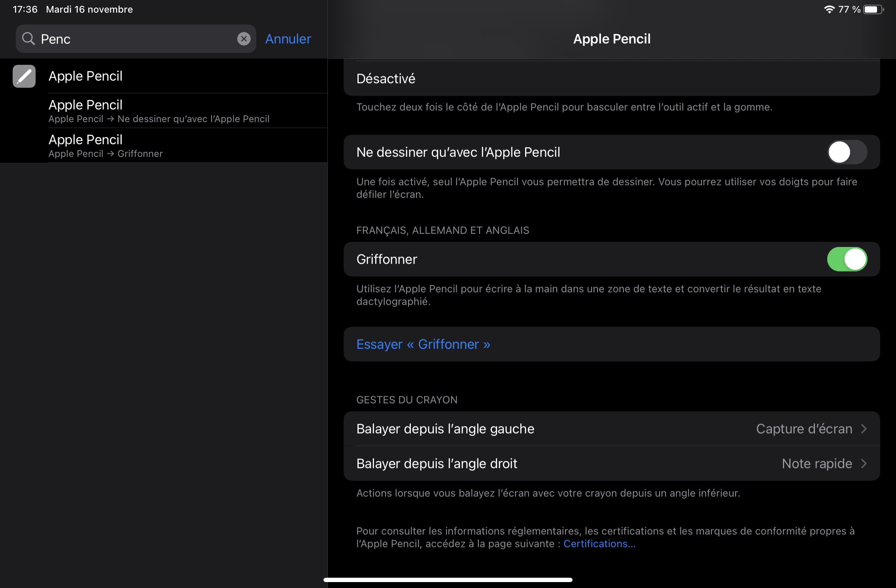Tap the magnifying glass search icon
Image resolution: width=896 pixels, height=588 pixels.
[28, 39]
